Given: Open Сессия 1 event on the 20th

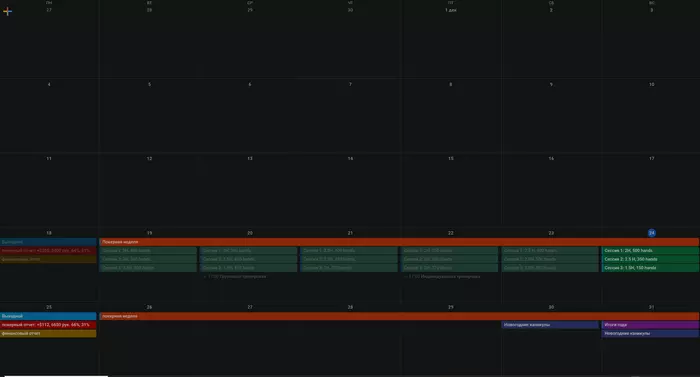Looking at the screenshot, I should (249, 251).
